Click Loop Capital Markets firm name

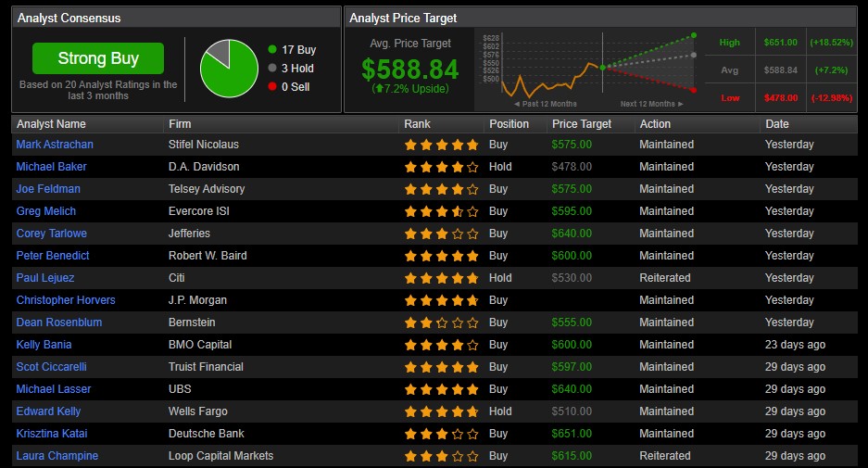pos(220,456)
